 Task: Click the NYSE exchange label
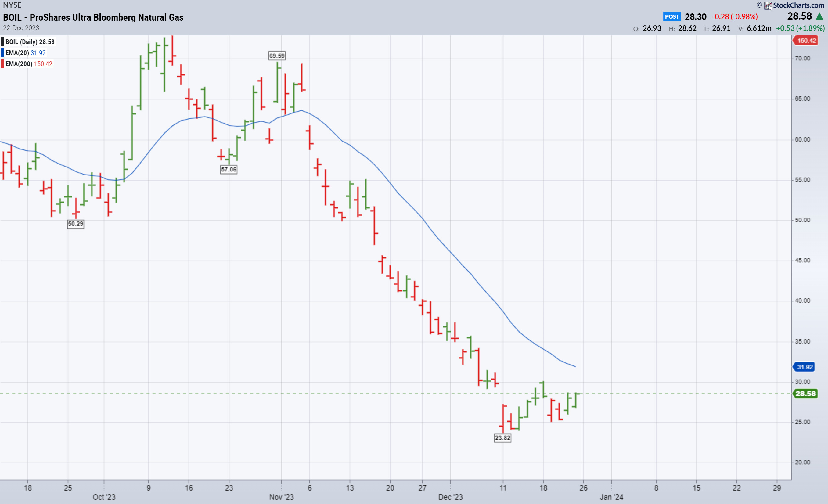point(12,5)
